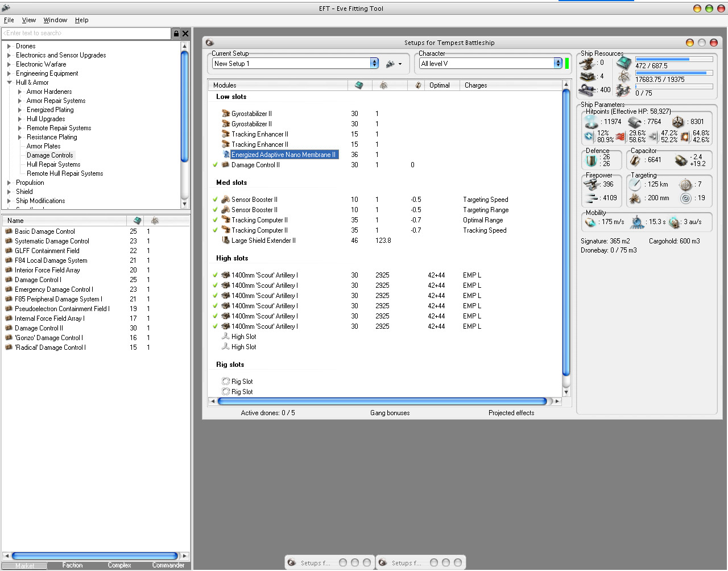The image size is (728, 571).
Task: Click the Large Shield Extender II icon
Action: 226,241
